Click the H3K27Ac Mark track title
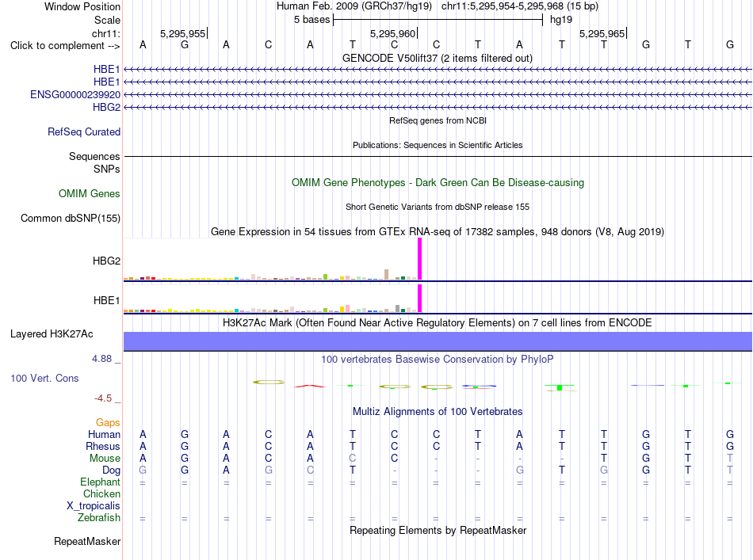Screen dimensions: 753x560 (438, 322)
